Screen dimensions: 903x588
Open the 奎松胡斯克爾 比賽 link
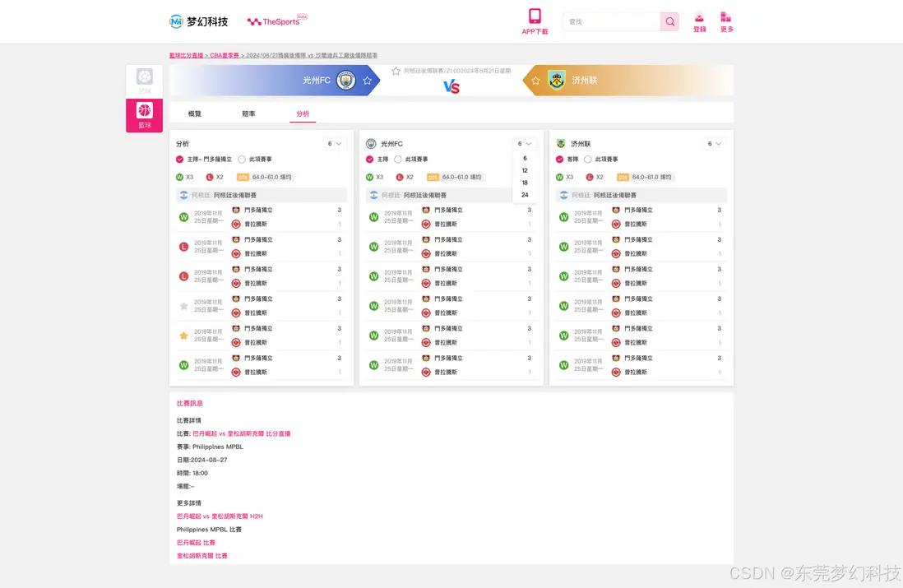[x=202, y=556]
